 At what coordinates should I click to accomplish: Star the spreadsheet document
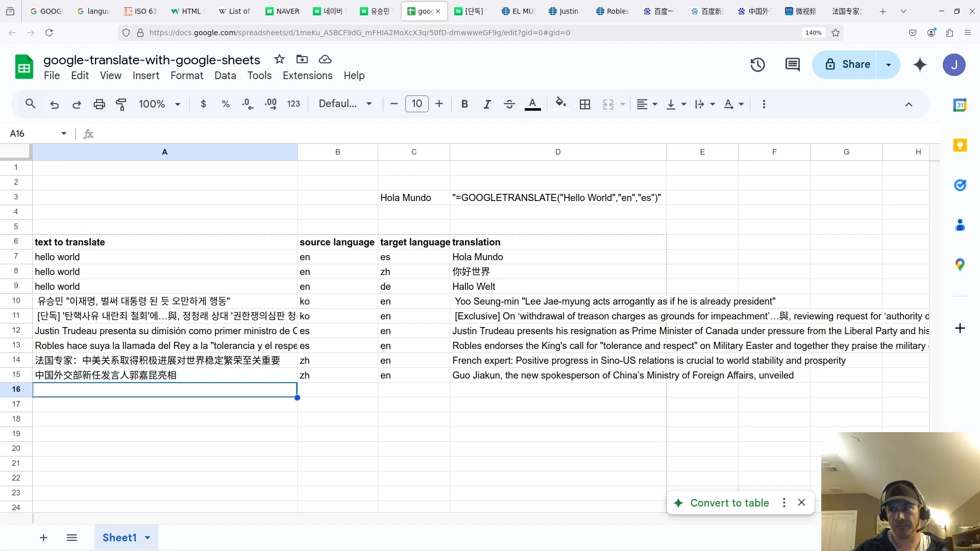(279, 59)
